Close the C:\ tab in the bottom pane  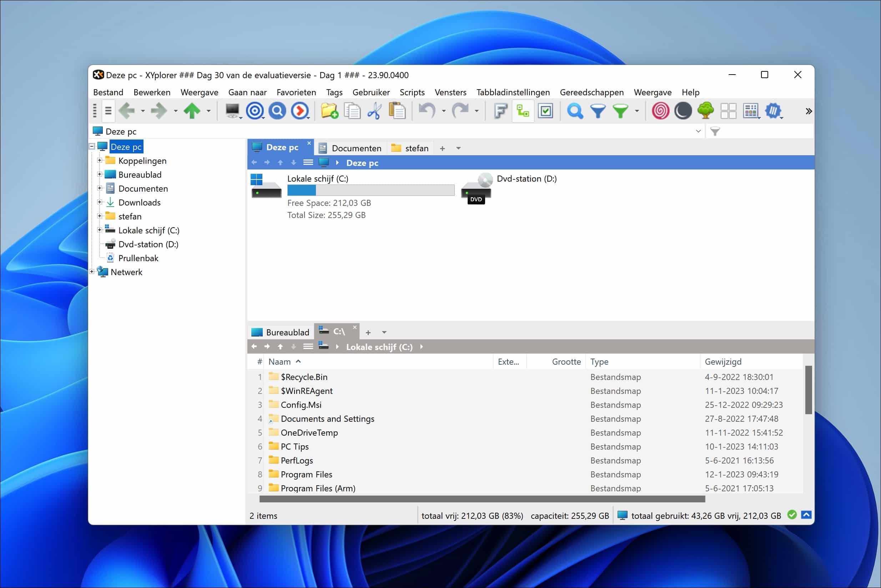click(354, 327)
